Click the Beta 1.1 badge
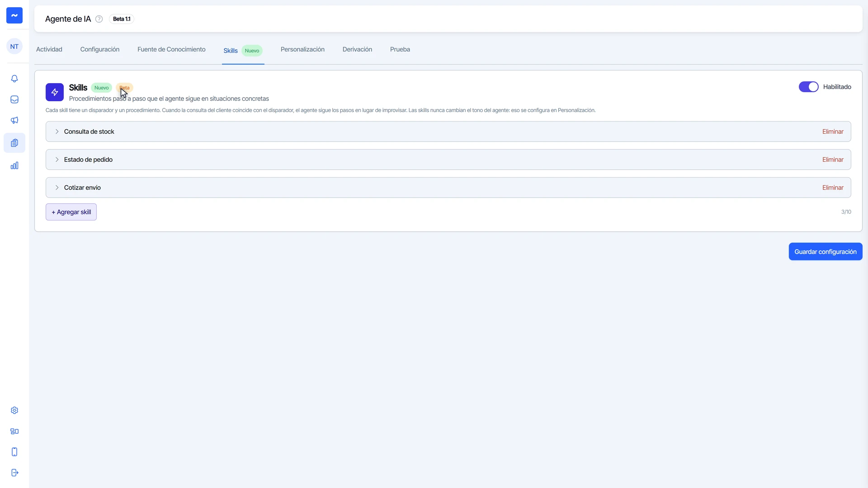868x488 pixels. pyautogui.click(x=122, y=19)
